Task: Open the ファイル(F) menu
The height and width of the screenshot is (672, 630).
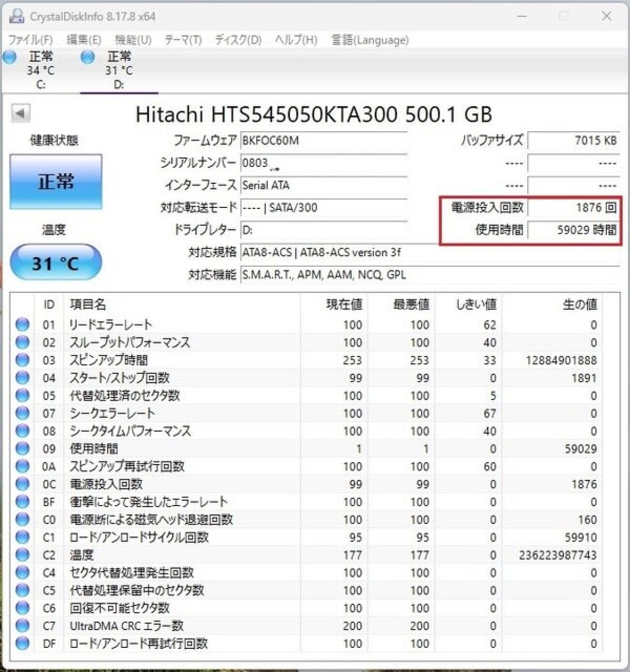Action: coord(31,40)
